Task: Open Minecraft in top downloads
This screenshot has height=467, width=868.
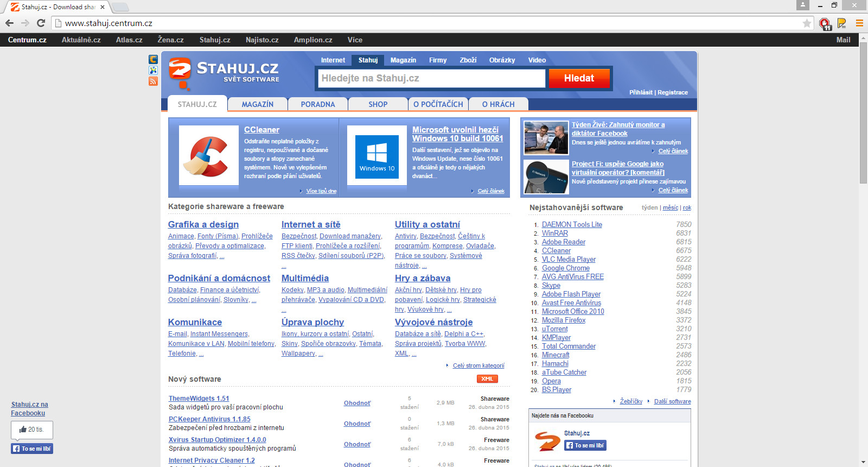Action: pos(556,355)
